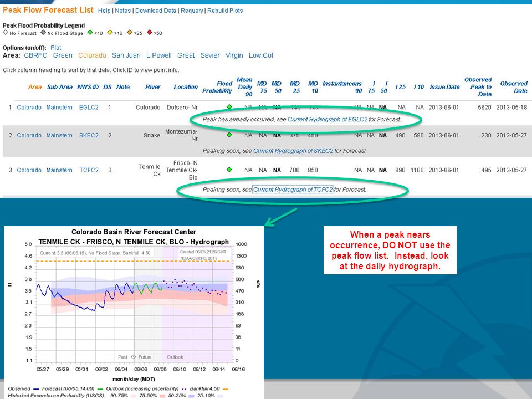Image resolution: width=532 pixels, height=399 pixels.
Task: Toggle the Plot option
Action: [56, 48]
